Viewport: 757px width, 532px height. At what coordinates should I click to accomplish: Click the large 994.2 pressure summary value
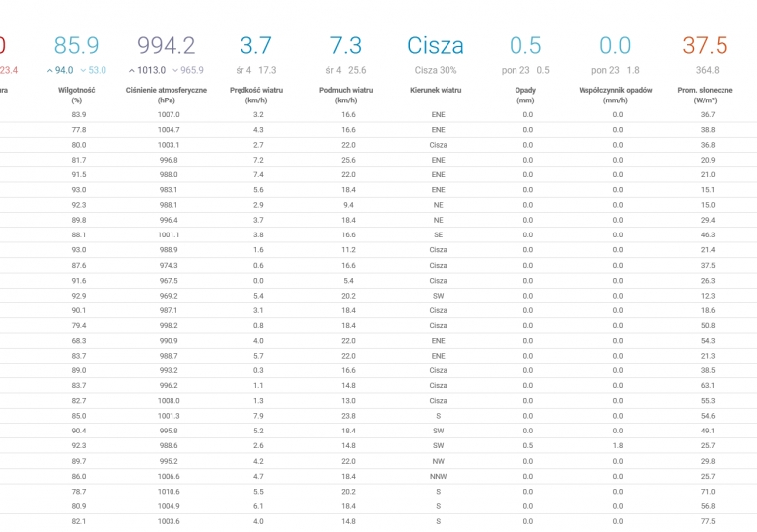(167, 45)
